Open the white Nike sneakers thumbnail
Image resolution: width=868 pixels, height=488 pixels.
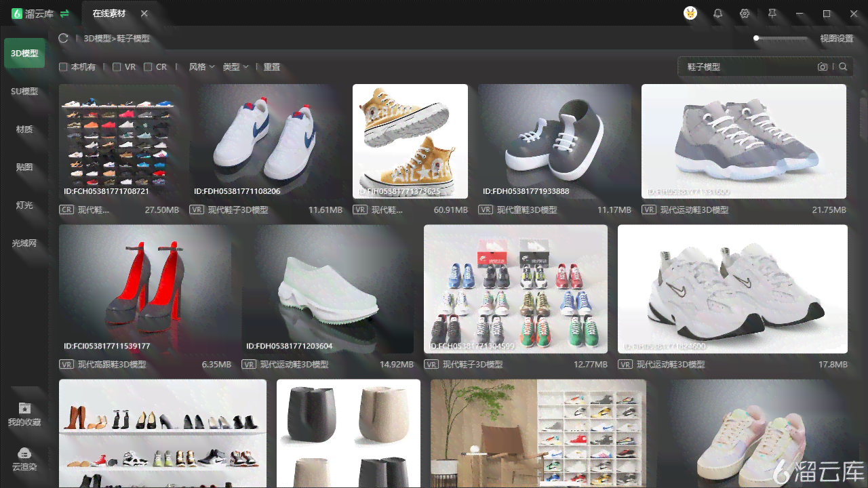[x=267, y=141]
